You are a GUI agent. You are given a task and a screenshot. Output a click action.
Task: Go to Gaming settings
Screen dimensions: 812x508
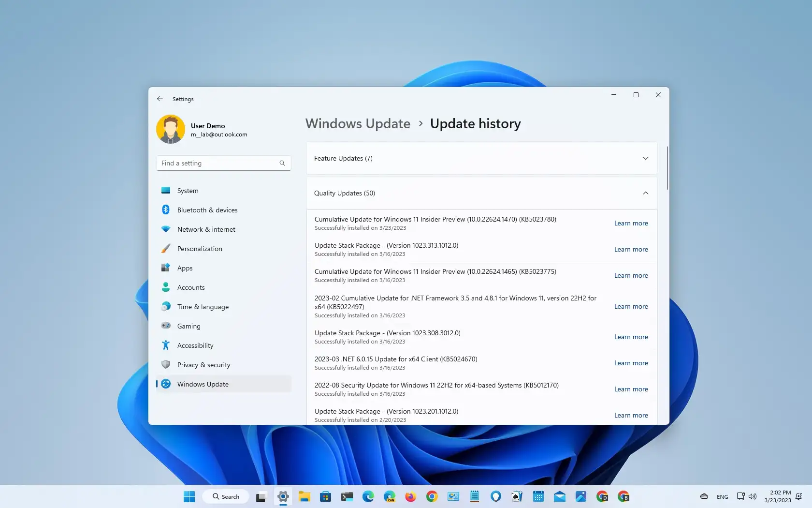coord(224,326)
